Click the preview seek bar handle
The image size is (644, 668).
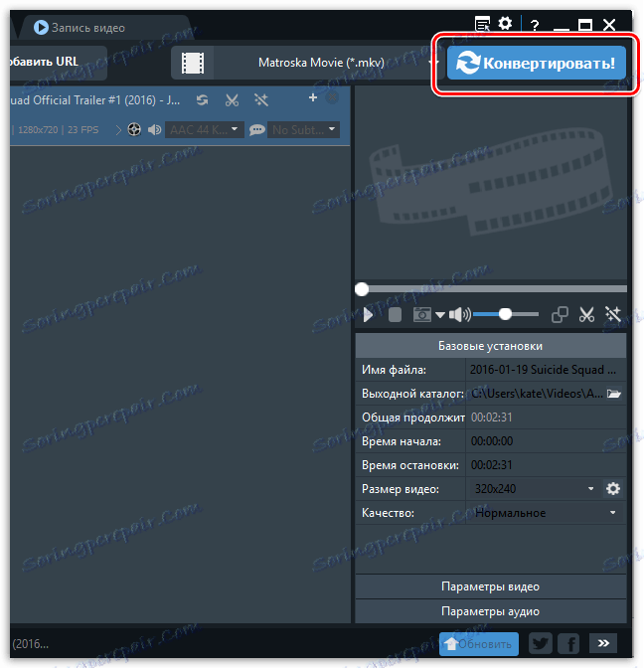(362, 289)
